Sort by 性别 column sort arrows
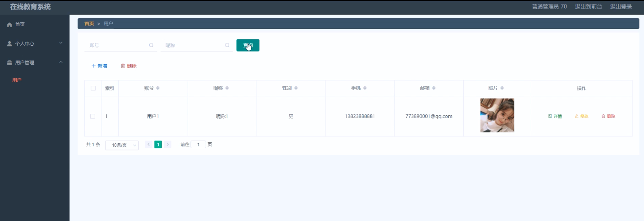The image size is (644, 221). (296, 88)
